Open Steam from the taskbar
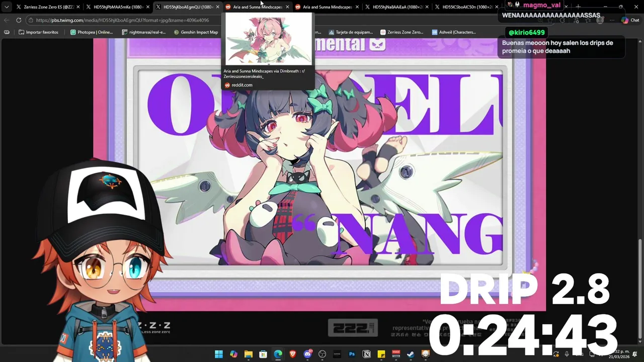Screen dimensions: 644x362 (x=411, y=354)
